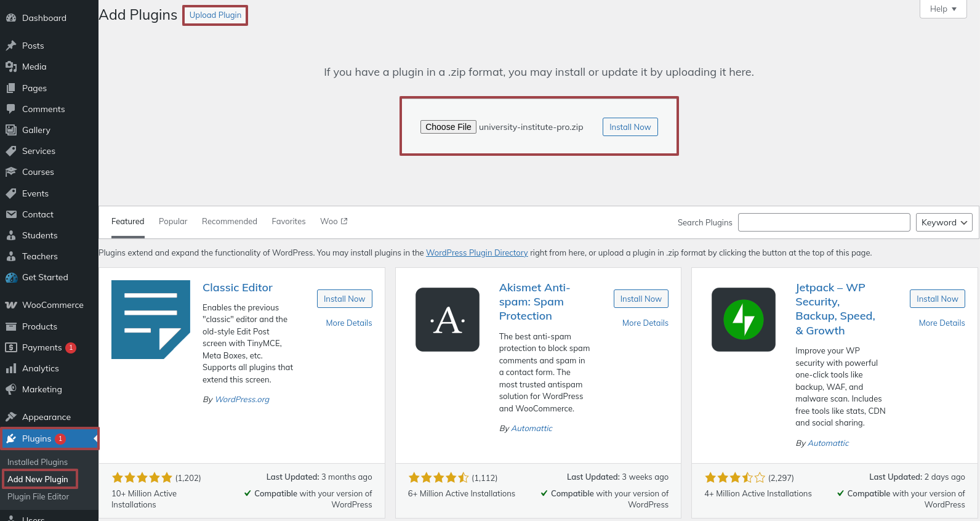Open the WordPress.org author link

[x=243, y=399]
